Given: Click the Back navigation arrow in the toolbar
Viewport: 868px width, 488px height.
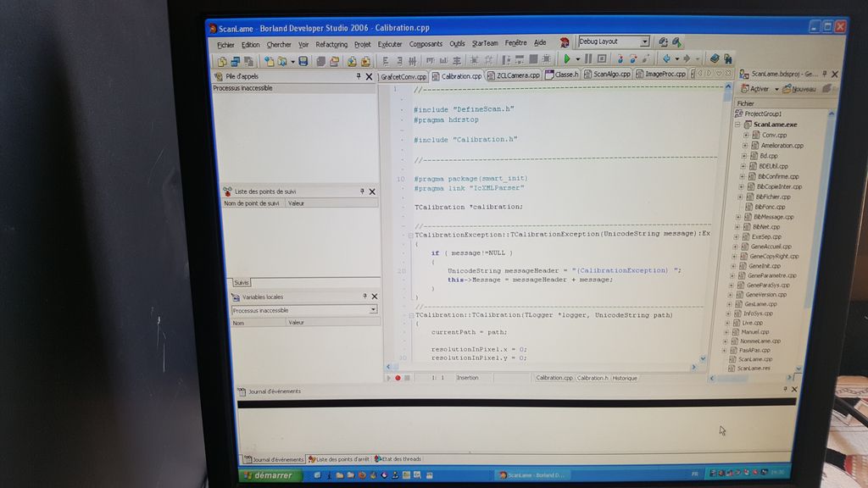Looking at the screenshot, I should (666, 58).
